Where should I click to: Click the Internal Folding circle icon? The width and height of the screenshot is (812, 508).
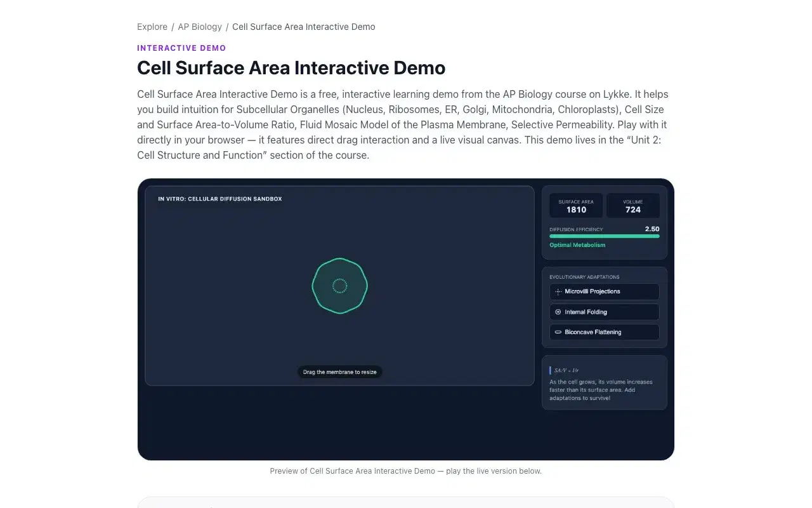pyautogui.click(x=558, y=312)
